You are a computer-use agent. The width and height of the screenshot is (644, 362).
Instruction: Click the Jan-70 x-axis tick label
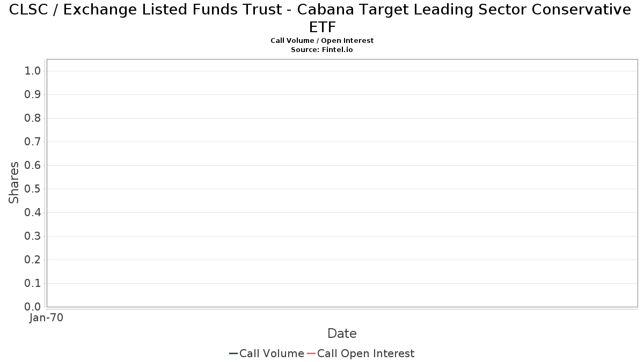click(47, 317)
